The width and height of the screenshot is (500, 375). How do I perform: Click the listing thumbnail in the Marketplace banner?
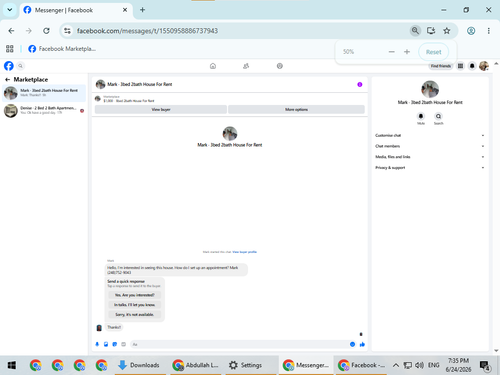pos(98,98)
